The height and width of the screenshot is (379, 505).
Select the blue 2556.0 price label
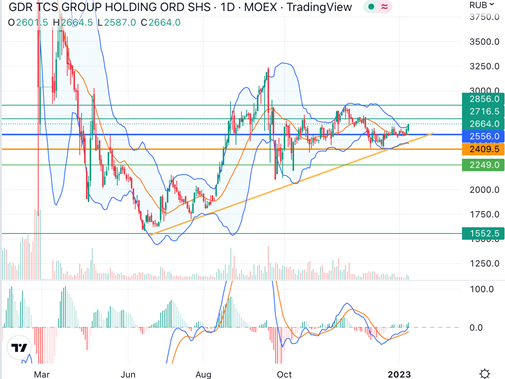(x=483, y=136)
